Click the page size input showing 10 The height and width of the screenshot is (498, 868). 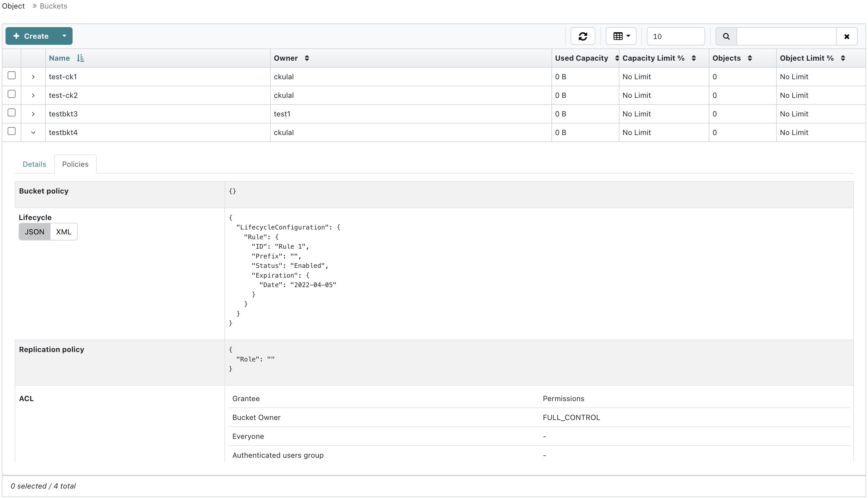pyautogui.click(x=675, y=36)
